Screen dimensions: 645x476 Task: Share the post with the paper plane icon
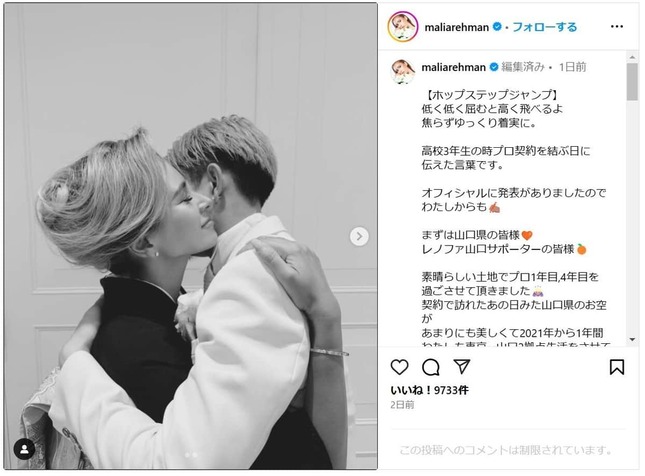462,366
